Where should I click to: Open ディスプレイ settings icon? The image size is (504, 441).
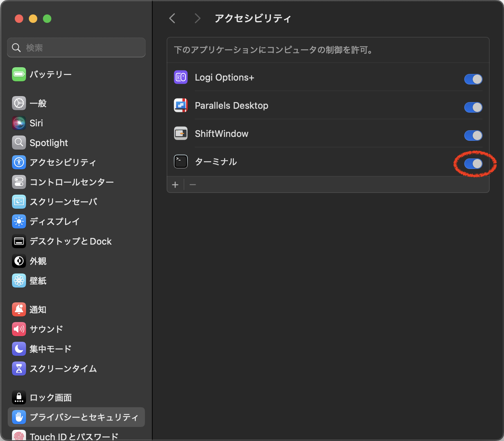(19, 221)
